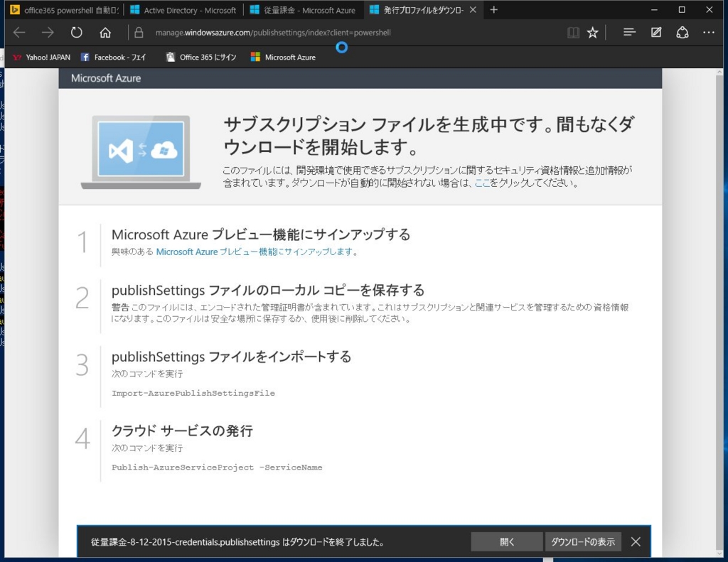The width and height of the screenshot is (728, 562).
Task: Click heading publishSettings ファイルのローカル コピーを保存する
Action: [268, 290]
